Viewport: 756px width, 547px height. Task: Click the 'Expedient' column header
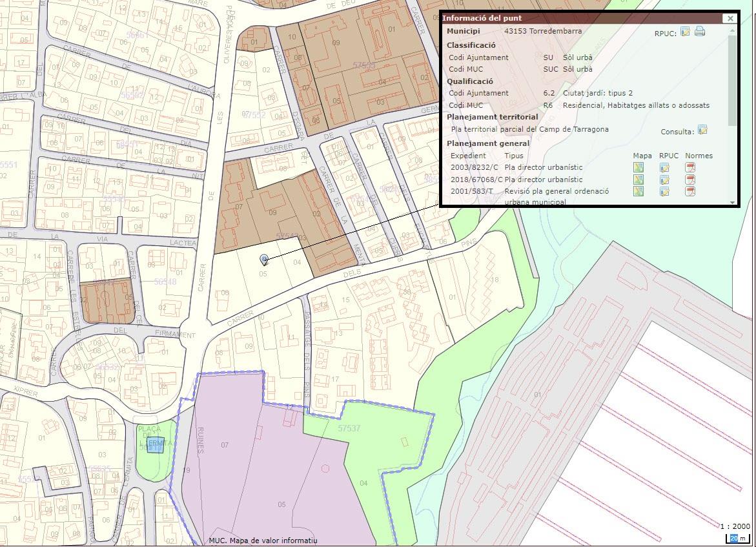tap(468, 156)
